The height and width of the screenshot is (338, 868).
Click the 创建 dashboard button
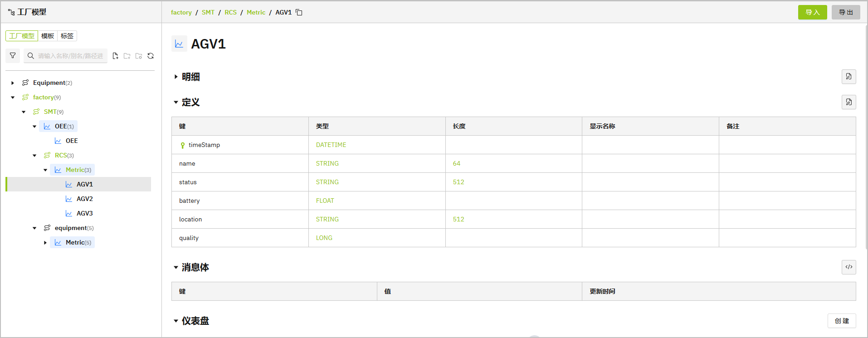click(x=842, y=321)
